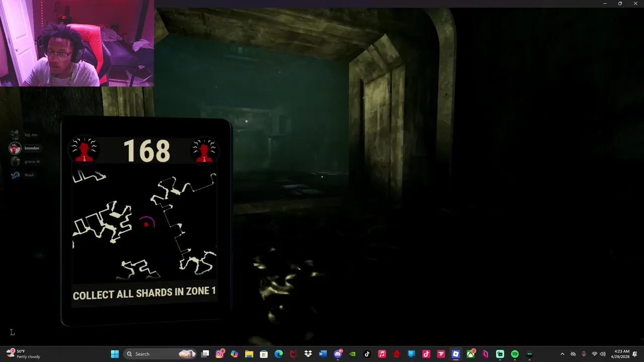This screenshot has width=644, height=362.
Task: Open the red TikTok taskbar icon
Action: pos(426,354)
